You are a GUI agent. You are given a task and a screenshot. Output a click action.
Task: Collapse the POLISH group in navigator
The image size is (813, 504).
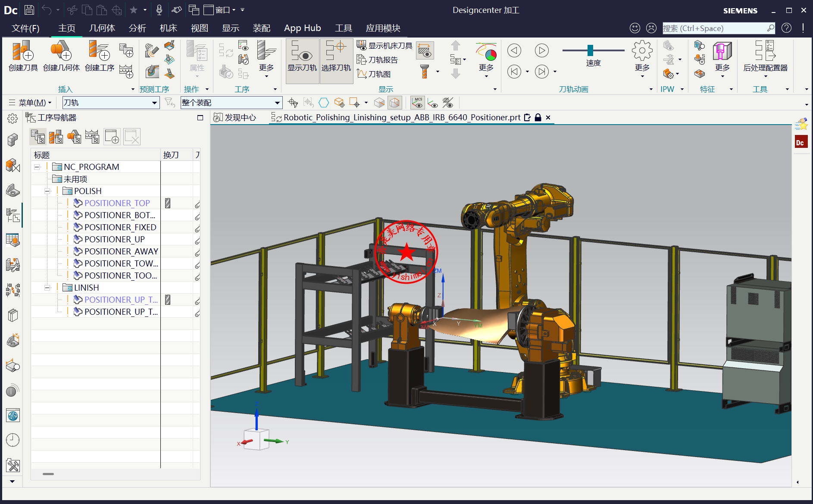47,191
